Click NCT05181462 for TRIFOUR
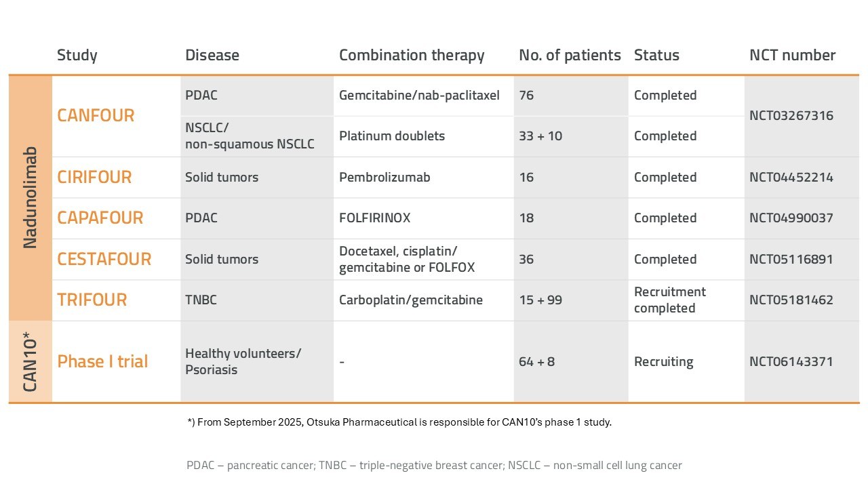 tap(791, 300)
